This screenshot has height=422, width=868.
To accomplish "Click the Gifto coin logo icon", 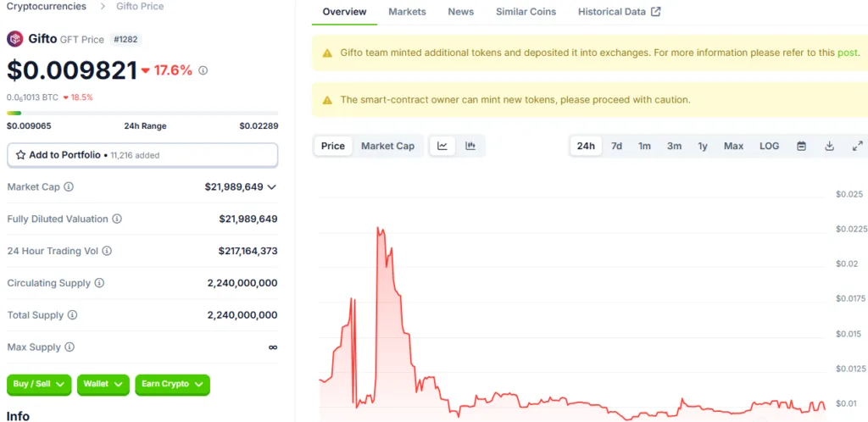I will pos(15,39).
